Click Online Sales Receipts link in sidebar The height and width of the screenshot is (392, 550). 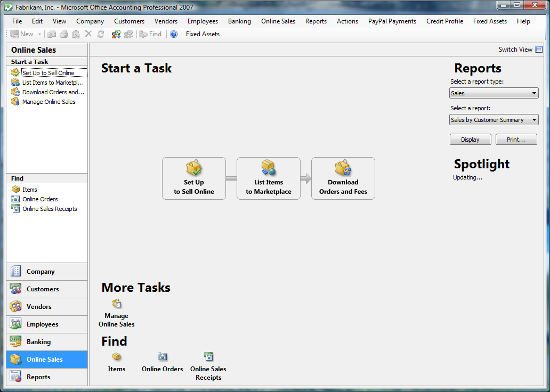coord(45,209)
